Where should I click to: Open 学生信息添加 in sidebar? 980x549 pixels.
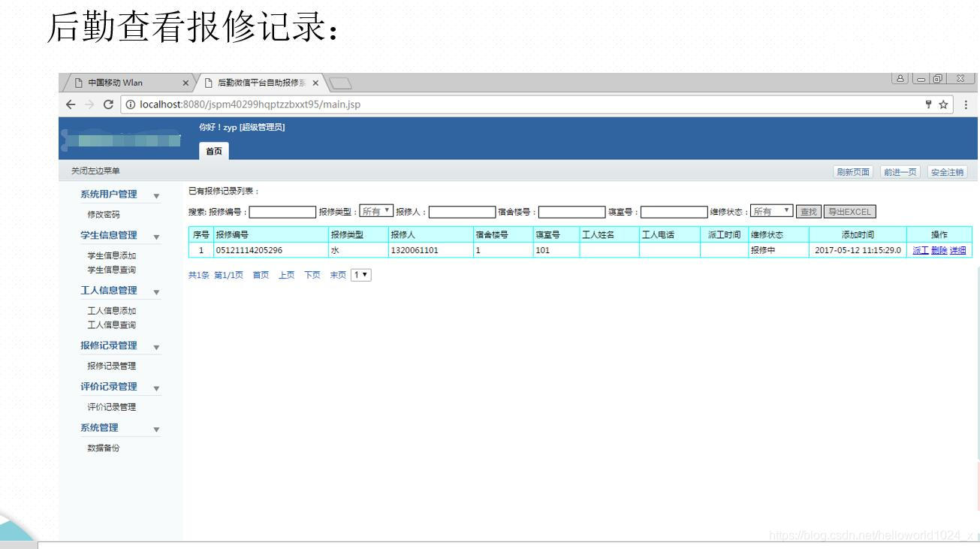click(x=112, y=256)
